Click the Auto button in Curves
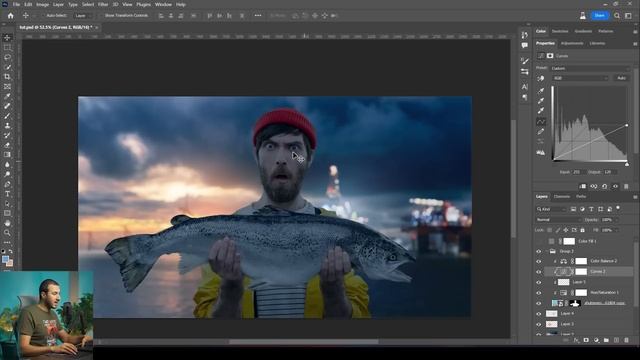This screenshot has width=640, height=360. 621,78
